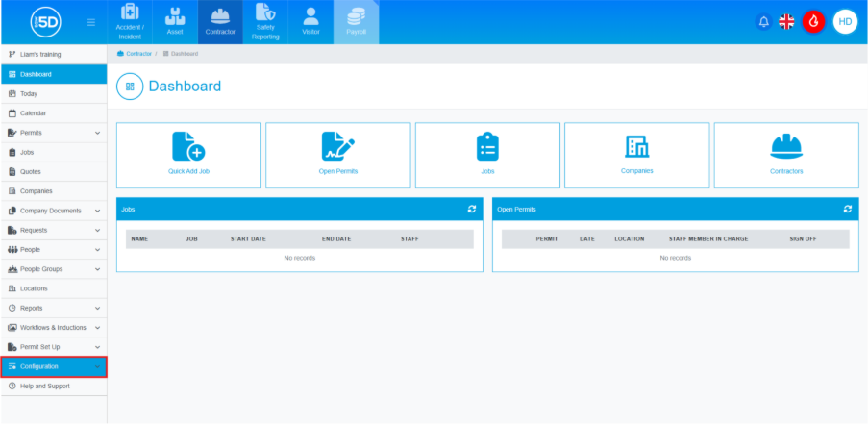Open the HD user profile avatar
868x424 pixels.
coord(845,21)
